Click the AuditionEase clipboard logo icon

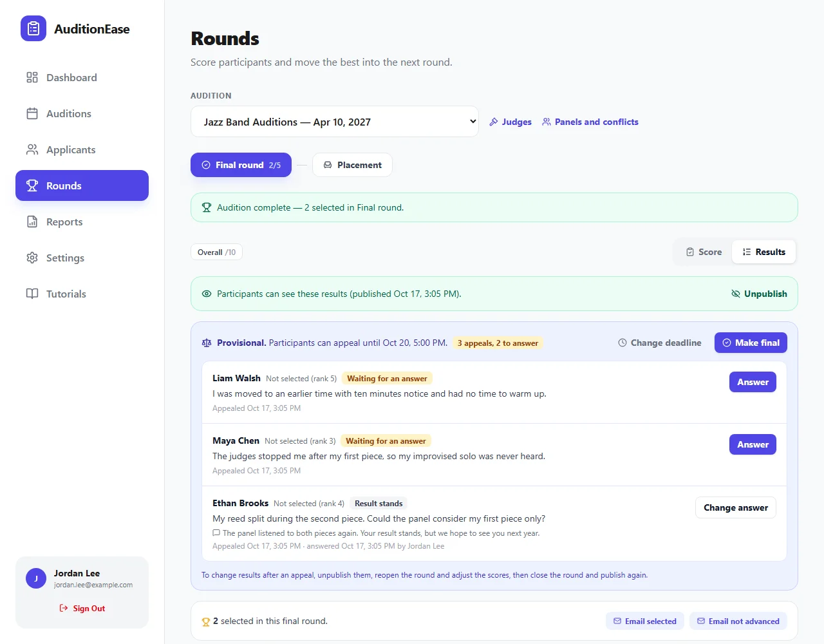click(33, 28)
